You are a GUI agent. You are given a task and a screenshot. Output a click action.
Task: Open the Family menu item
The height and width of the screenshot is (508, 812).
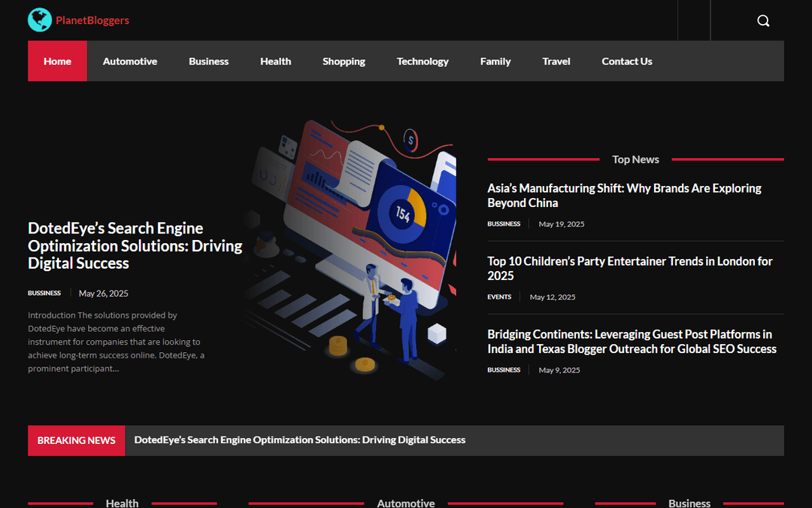pyautogui.click(x=495, y=61)
